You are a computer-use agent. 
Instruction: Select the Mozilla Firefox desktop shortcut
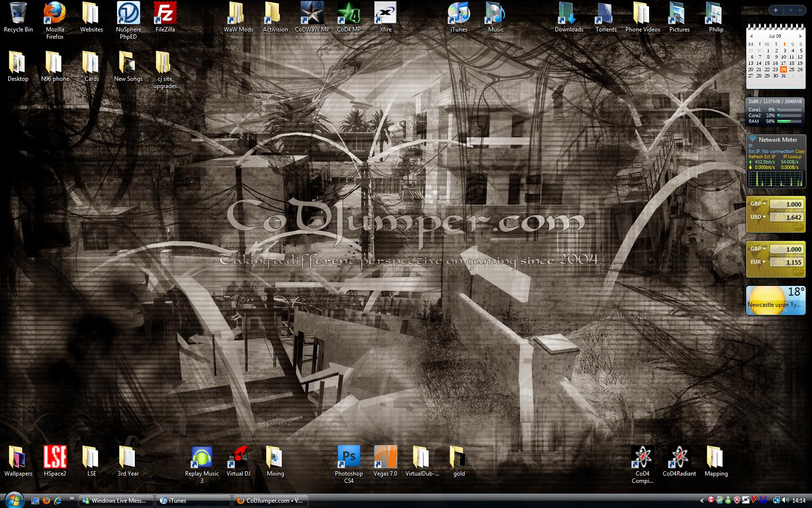[55, 20]
